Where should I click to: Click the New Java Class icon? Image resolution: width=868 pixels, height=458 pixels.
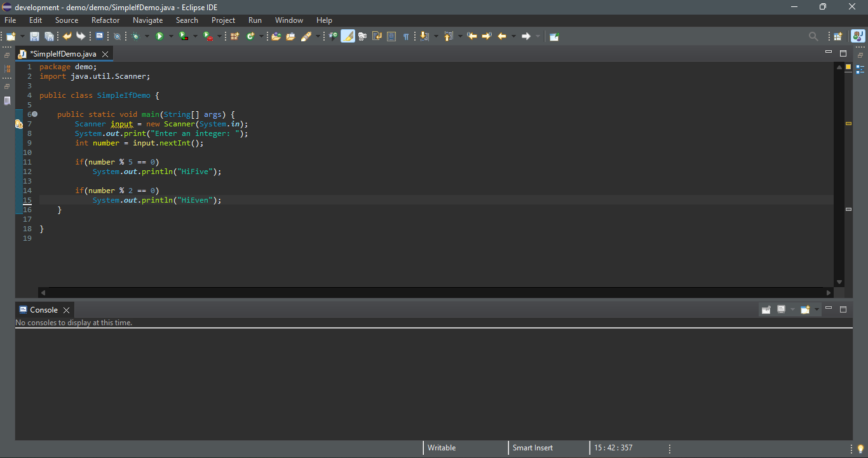(250, 36)
